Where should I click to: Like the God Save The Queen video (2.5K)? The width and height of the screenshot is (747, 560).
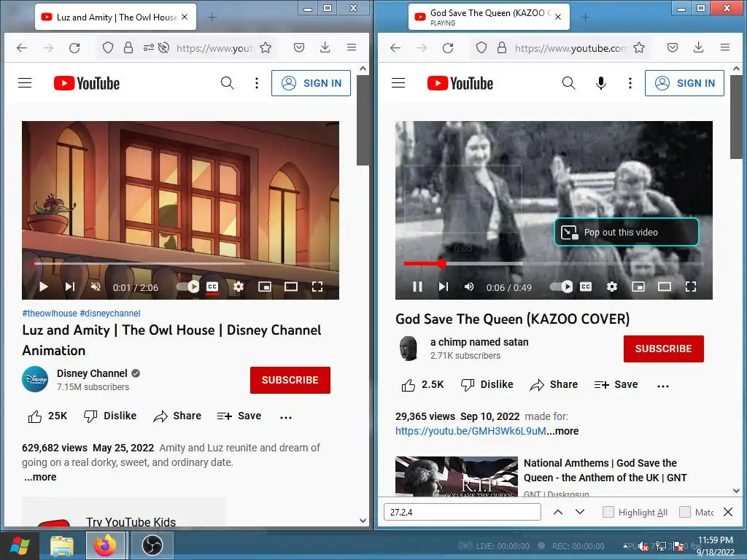[422, 385]
